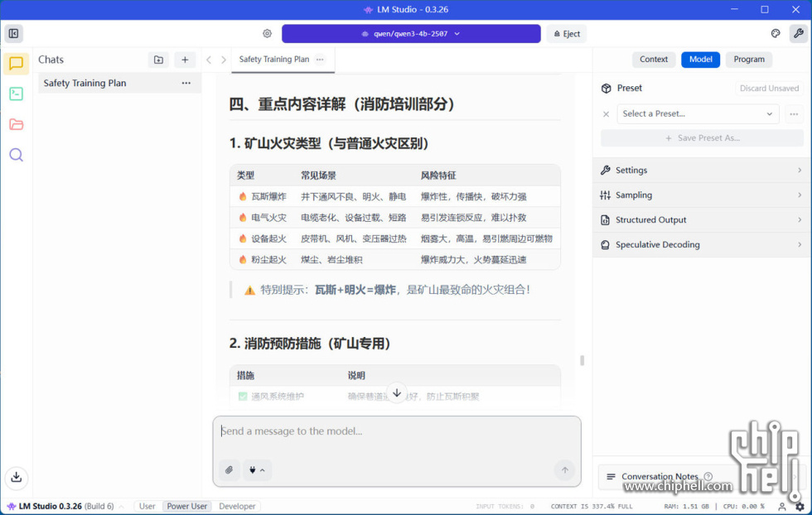
Task: Toggle the wrench settings panel icon
Action: pos(799,34)
